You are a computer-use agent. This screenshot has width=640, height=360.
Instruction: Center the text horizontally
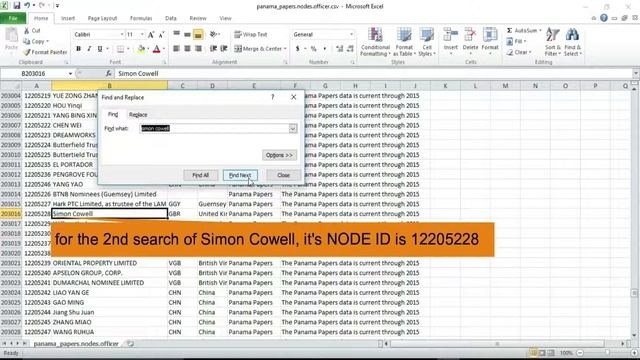[187, 49]
